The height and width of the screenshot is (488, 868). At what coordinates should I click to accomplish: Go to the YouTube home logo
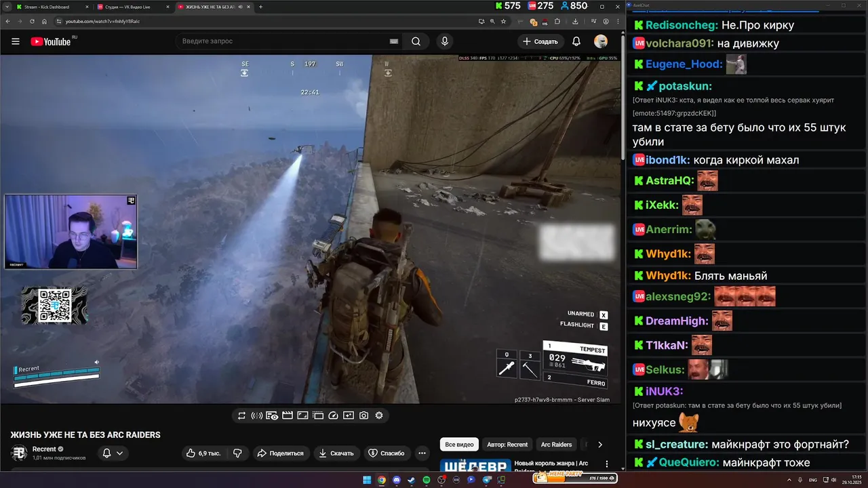coord(52,41)
